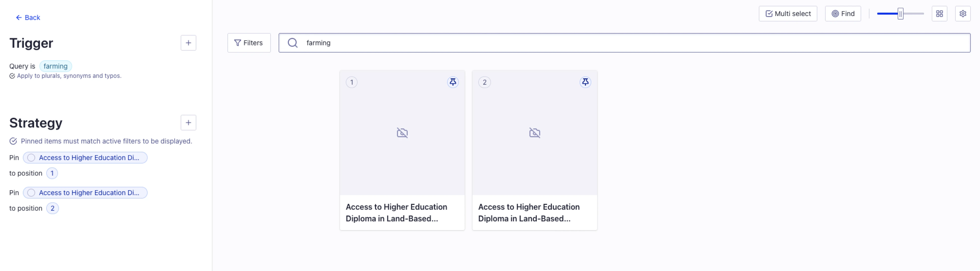Open the settings gear in the toolbar
The width and height of the screenshot is (980, 271).
pos(962,14)
